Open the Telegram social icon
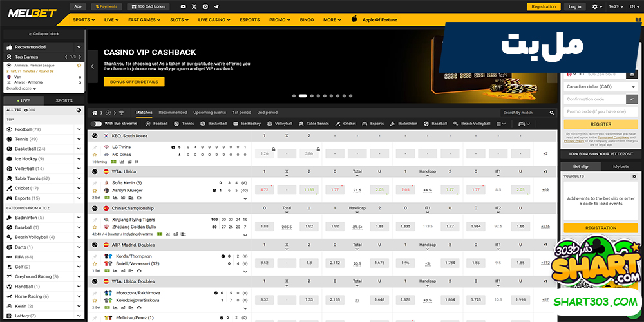Viewport: 644px width, 322px height. [x=216, y=6]
